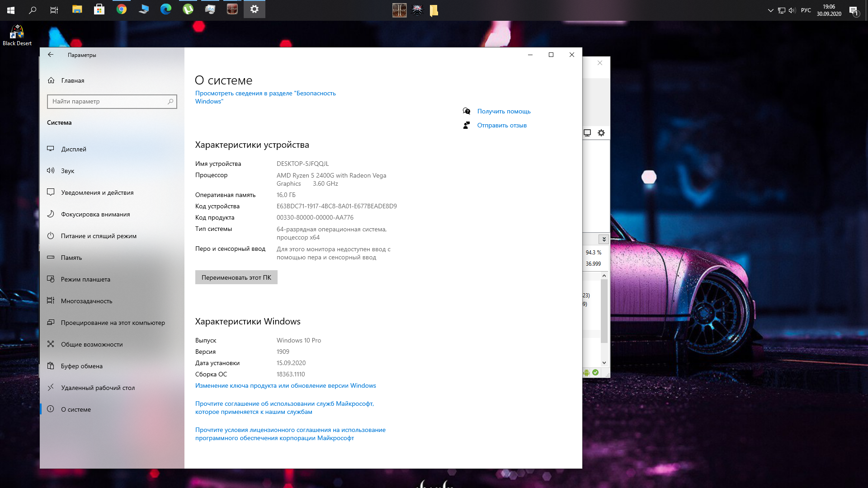Open Изменение ключа продукта link
Viewport: 868px width, 488px height.
(x=286, y=385)
